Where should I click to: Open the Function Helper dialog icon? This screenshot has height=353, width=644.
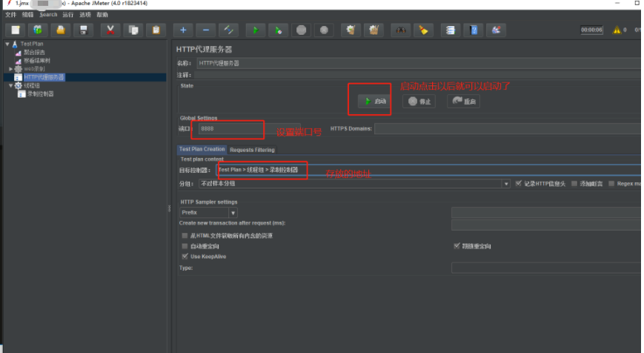point(451,30)
